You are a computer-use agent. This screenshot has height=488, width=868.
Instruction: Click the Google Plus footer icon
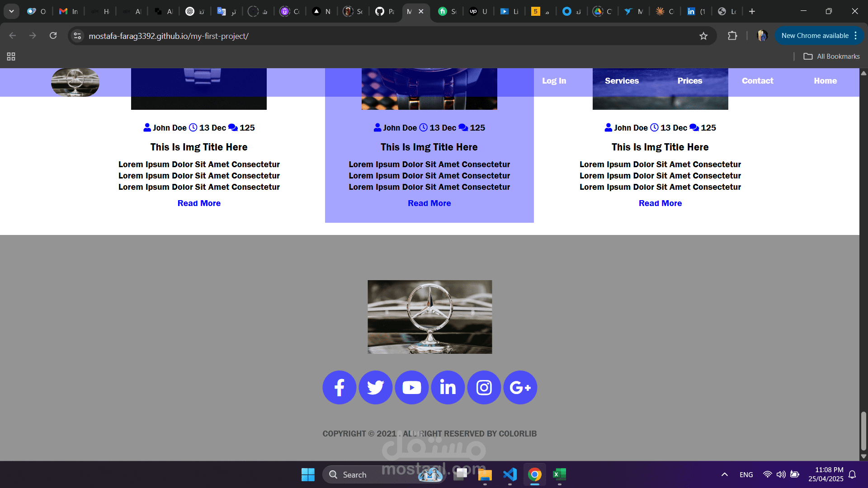click(x=520, y=388)
